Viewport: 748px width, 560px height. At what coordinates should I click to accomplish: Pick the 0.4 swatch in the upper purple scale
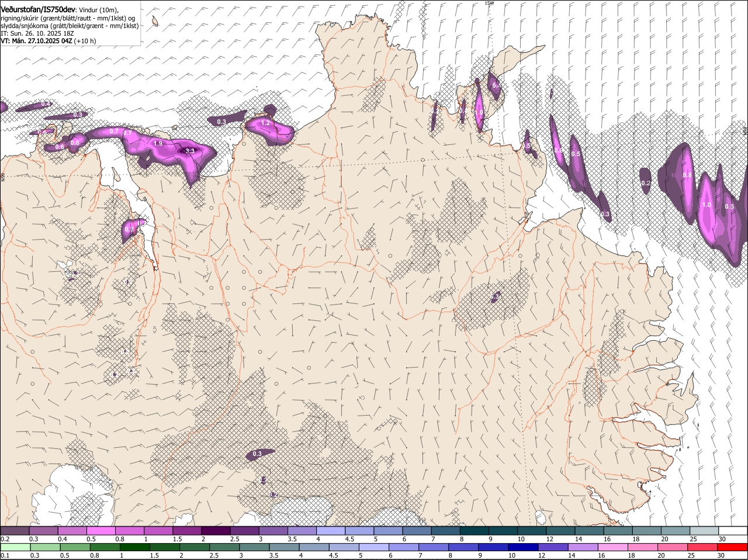pos(72,530)
